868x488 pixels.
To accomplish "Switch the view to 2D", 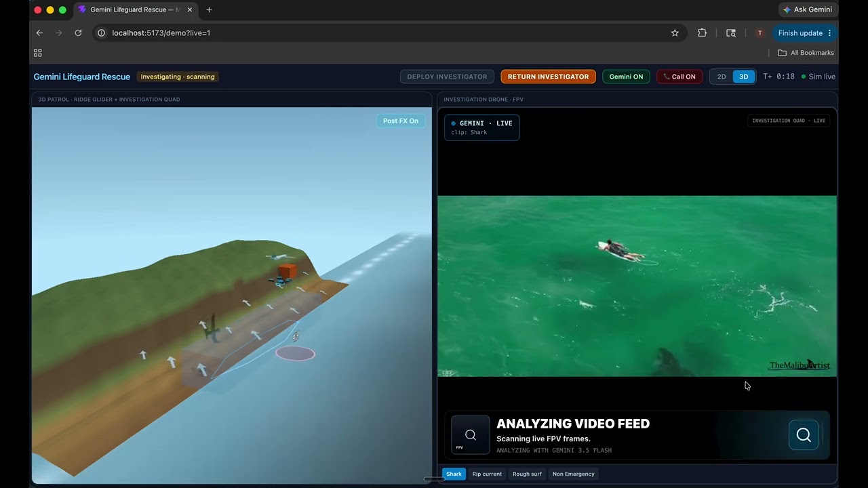I will tap(722, 77).
